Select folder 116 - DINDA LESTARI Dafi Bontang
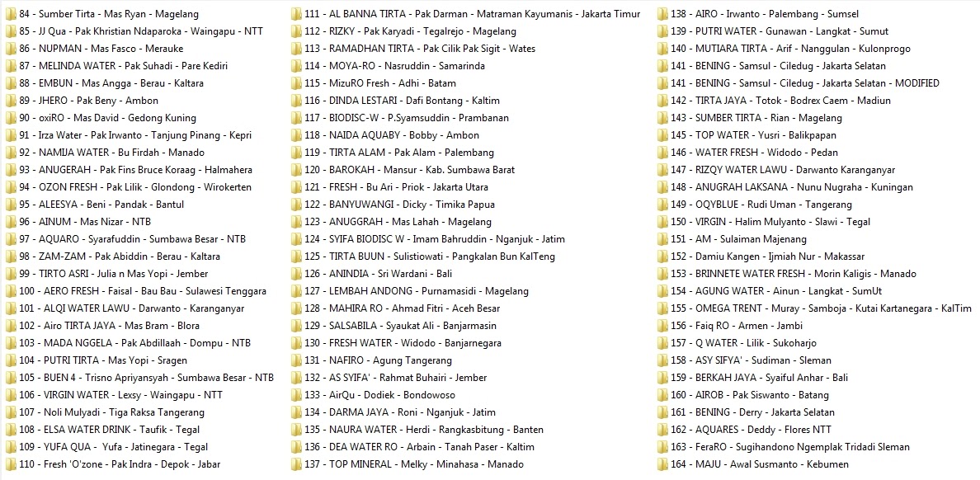 396,100
